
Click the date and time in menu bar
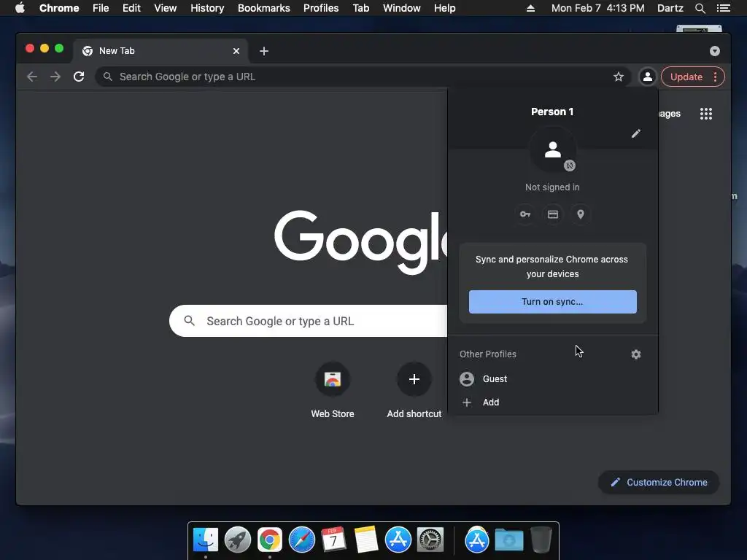click(597, 8)
